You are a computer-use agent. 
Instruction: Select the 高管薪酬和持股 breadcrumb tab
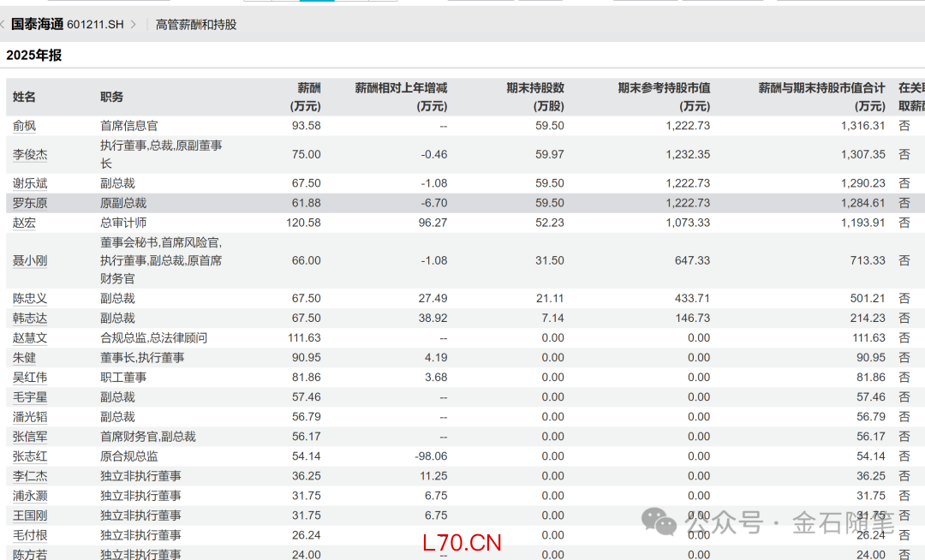196,25
